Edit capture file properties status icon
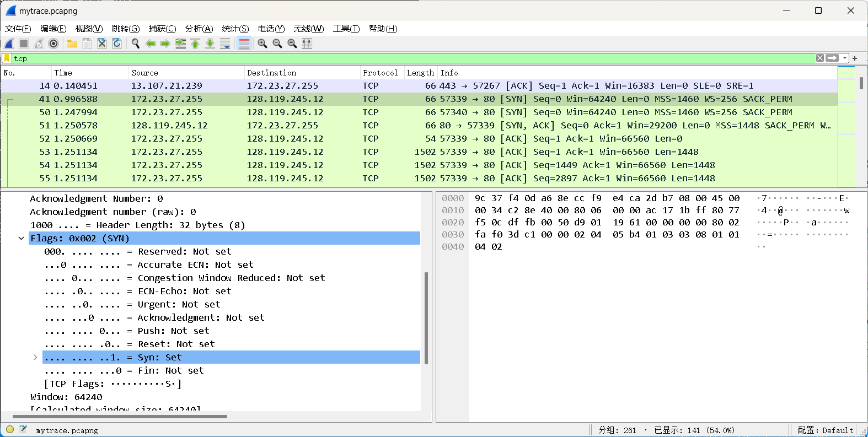Image resolution: width=868 pixels, height=437 pixels. (23, 429)
